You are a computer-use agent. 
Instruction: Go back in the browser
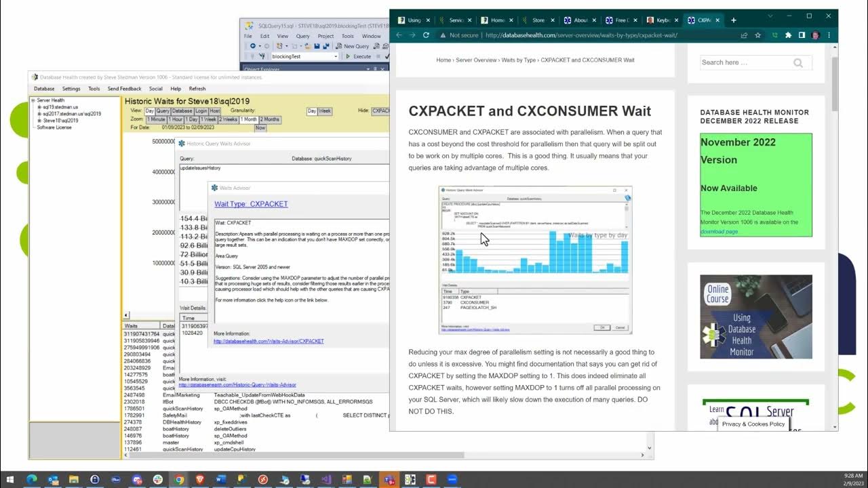[399, 35]
